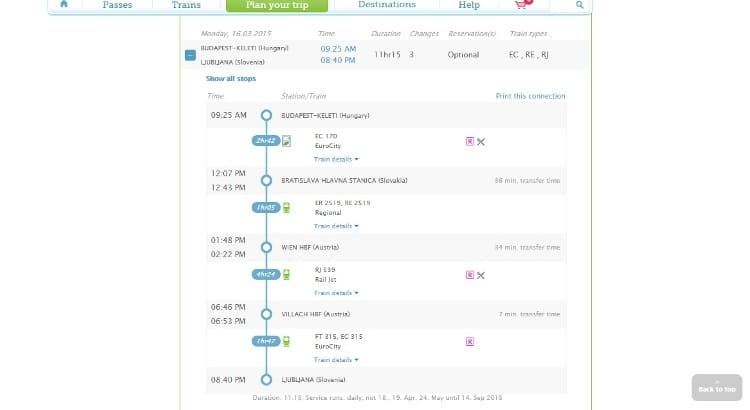750x410 pixels.
Task: Expand Train details for Regional 2519
Action: coord(336,226)
